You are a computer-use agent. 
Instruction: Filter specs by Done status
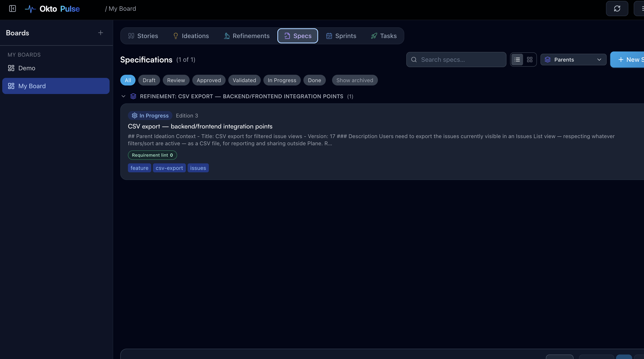pyautogui.click(x=314, y=80)
